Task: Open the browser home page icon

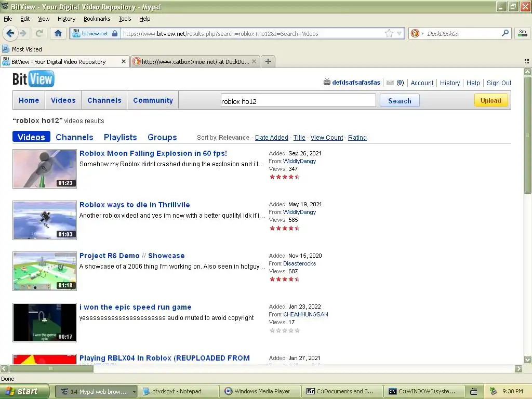Action: tap(58, 33)
